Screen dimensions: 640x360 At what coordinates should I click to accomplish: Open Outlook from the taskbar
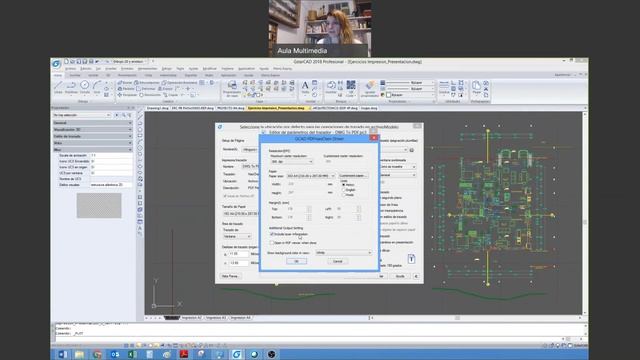(115, 354)
